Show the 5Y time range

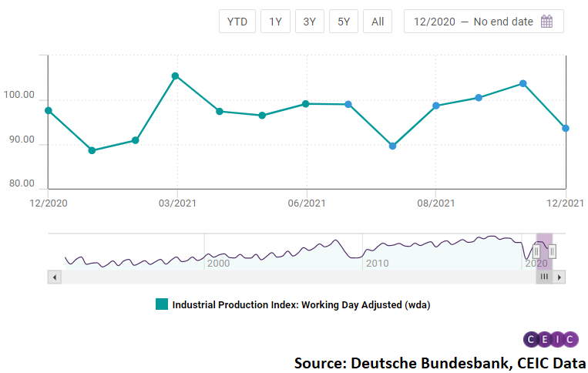344,22
